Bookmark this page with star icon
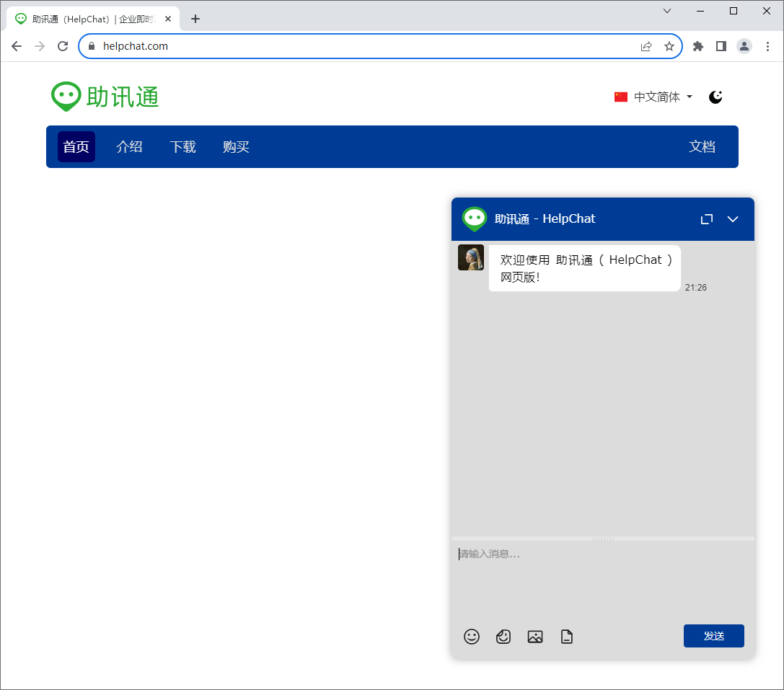This screenshot has height=690, width=784. click(x=669, y=46)
